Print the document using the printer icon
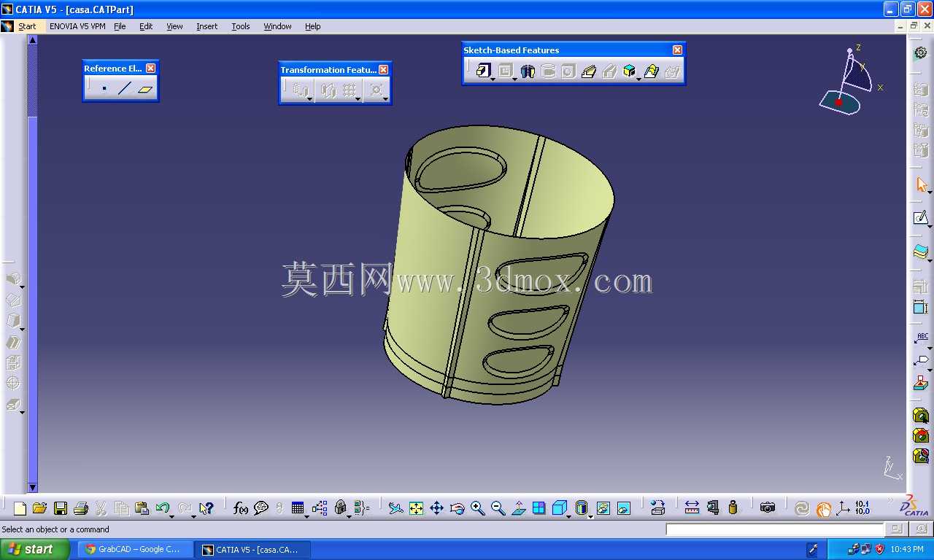 [x=81, y=508]
